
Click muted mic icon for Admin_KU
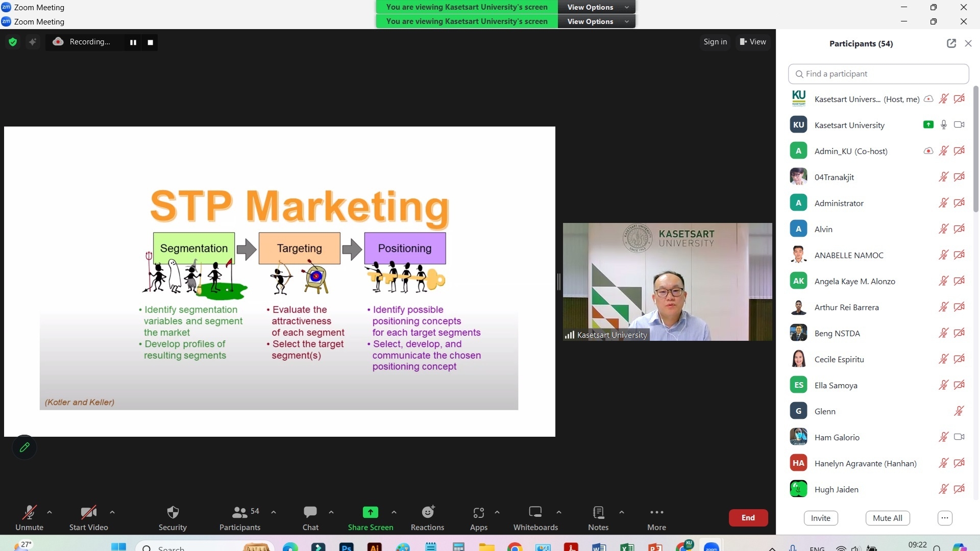tap(944, 151)
